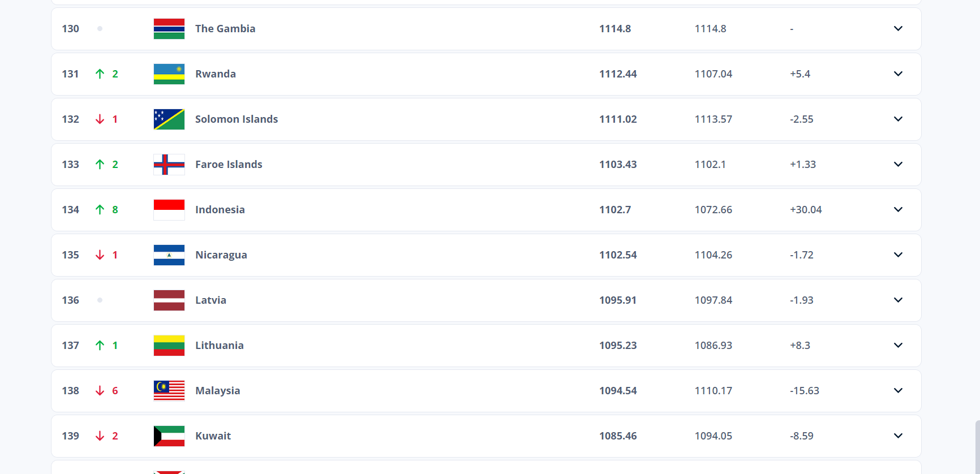Click the Latvia flag icon
Screen dimensions: 980x474
tap(169, 300)
